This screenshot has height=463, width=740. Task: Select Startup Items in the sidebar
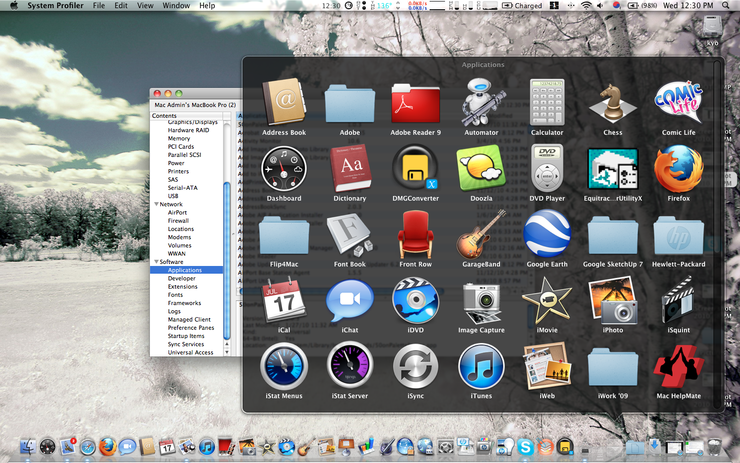[x=186, y=336]
